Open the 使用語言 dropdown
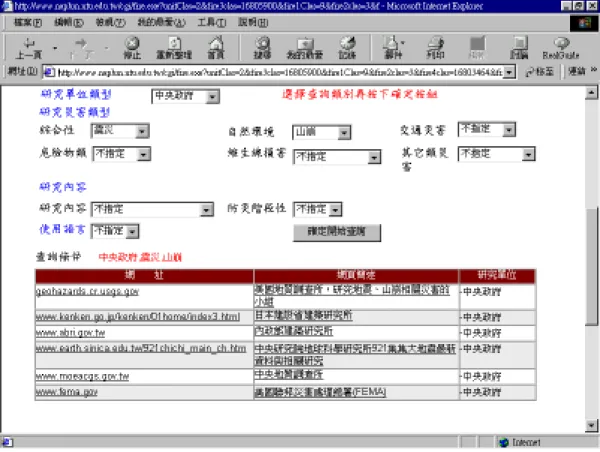600x452 pixels. 115,231
